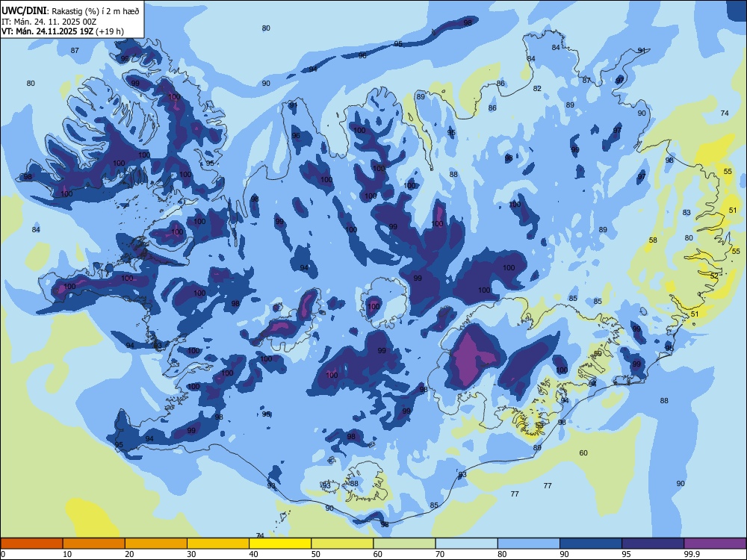The image size is (747, 560).
Task: Click the 70–80 pale blue legend swatch
Action: pos(467,544)
